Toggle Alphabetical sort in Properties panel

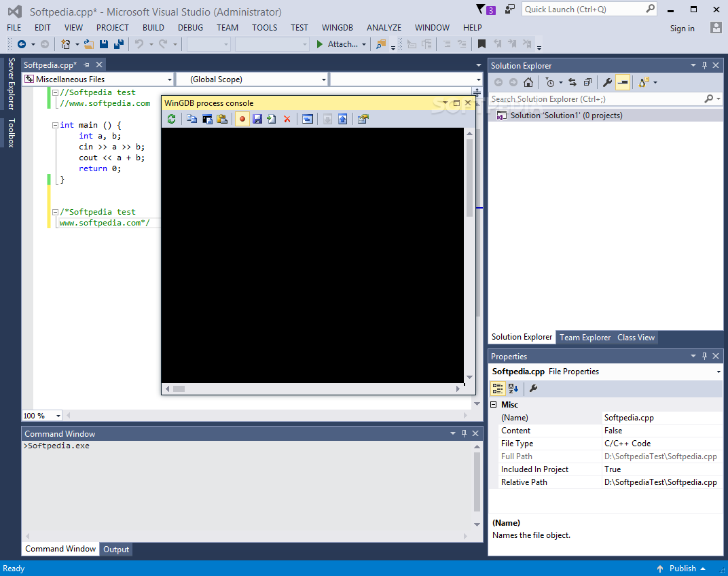coord(513,389)
